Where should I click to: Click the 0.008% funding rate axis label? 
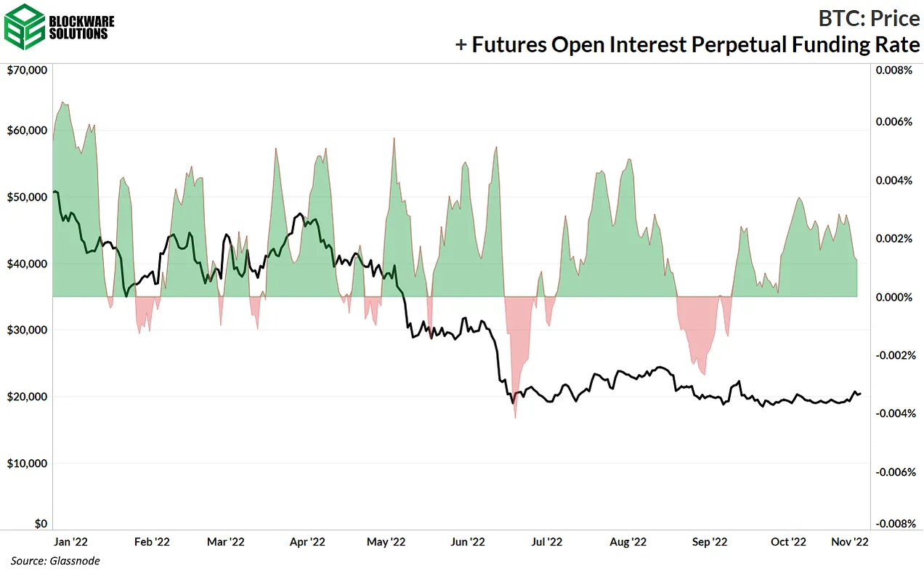coord(892,70)
